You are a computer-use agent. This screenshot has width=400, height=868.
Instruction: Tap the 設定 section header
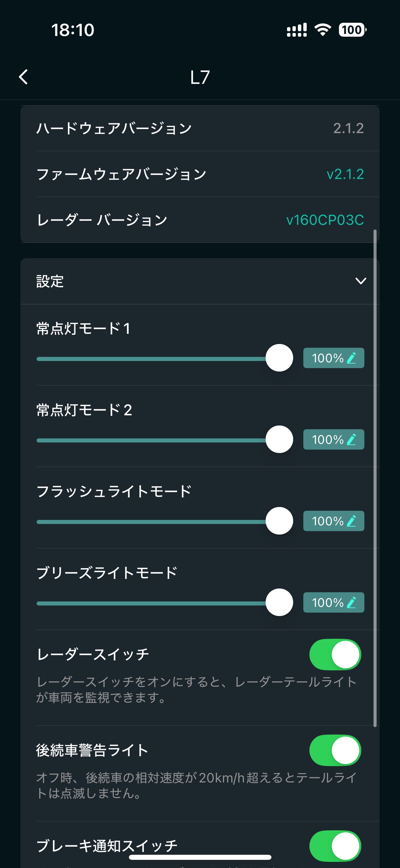tap(50, 281)
